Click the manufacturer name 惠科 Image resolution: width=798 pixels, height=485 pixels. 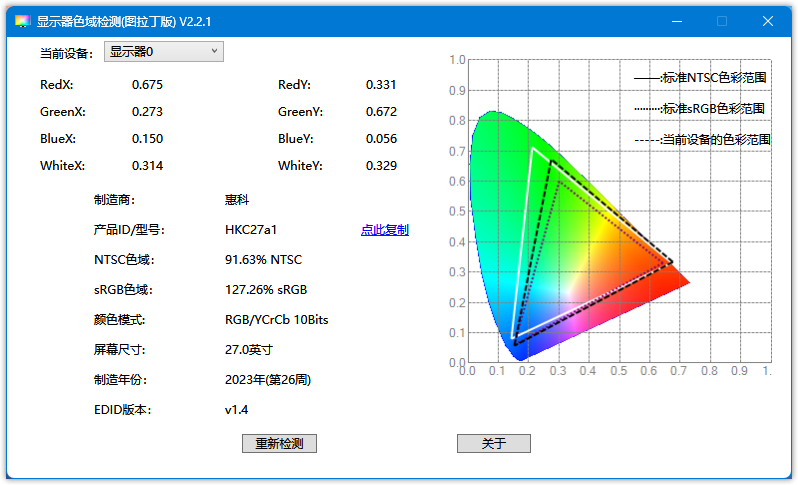[237, 200]
